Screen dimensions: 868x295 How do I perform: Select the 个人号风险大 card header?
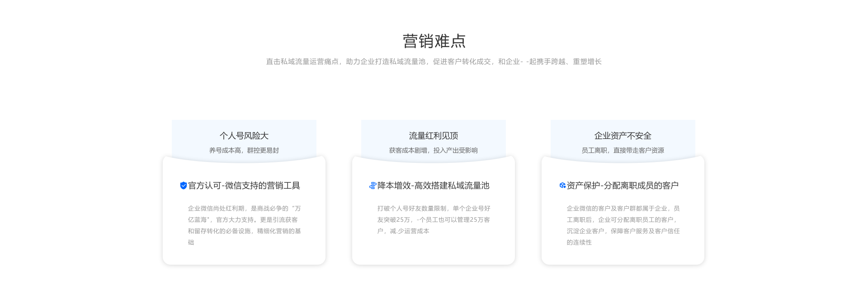click(x=244, y=136)
